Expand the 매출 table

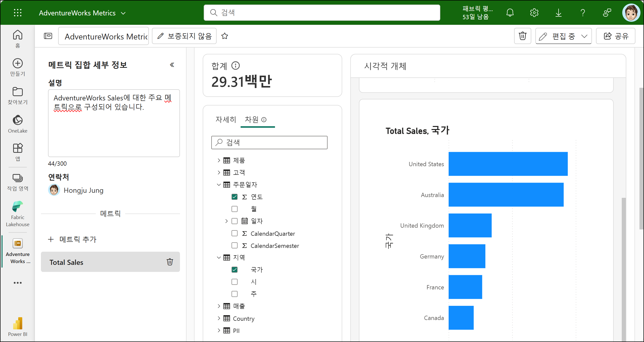[x=219, y=306]
